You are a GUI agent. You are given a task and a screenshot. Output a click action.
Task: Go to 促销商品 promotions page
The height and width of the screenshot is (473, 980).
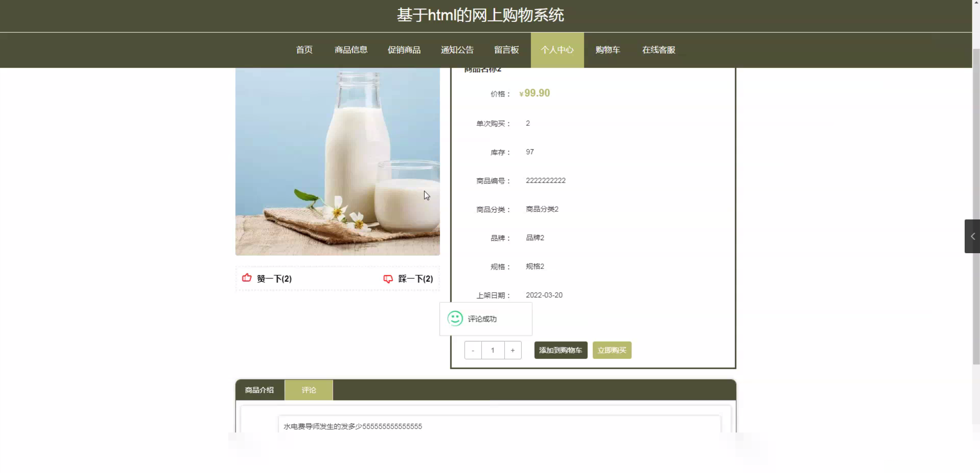[404, 50]
